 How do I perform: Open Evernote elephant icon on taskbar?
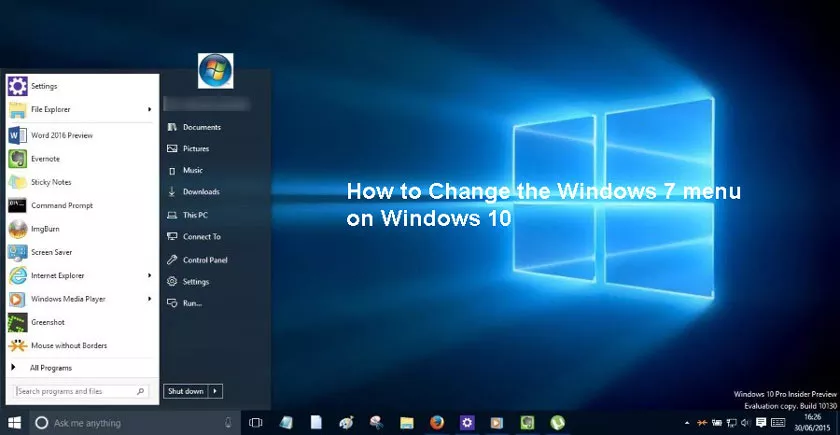(x=527, y=423)
